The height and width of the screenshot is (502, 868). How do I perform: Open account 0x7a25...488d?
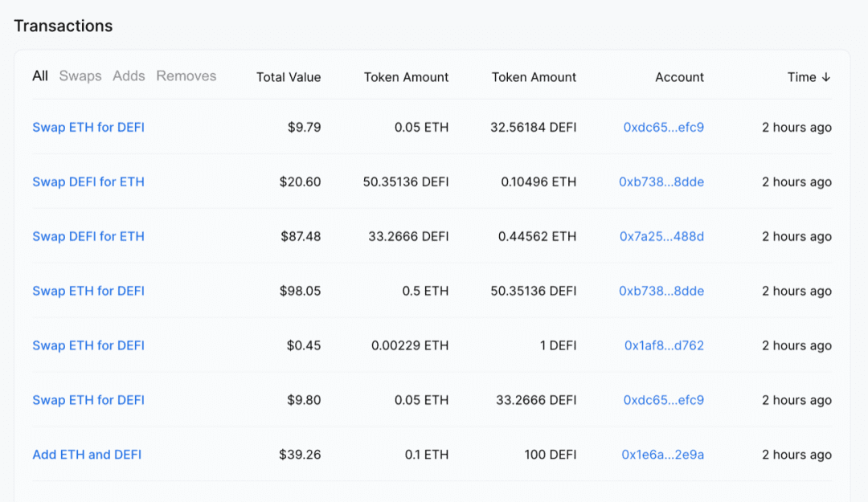tap(661, 236)
